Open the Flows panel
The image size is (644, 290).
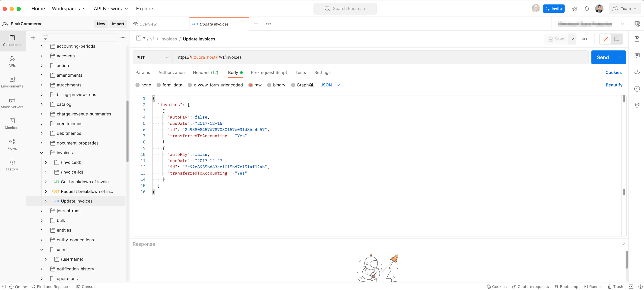coord(12,144)
